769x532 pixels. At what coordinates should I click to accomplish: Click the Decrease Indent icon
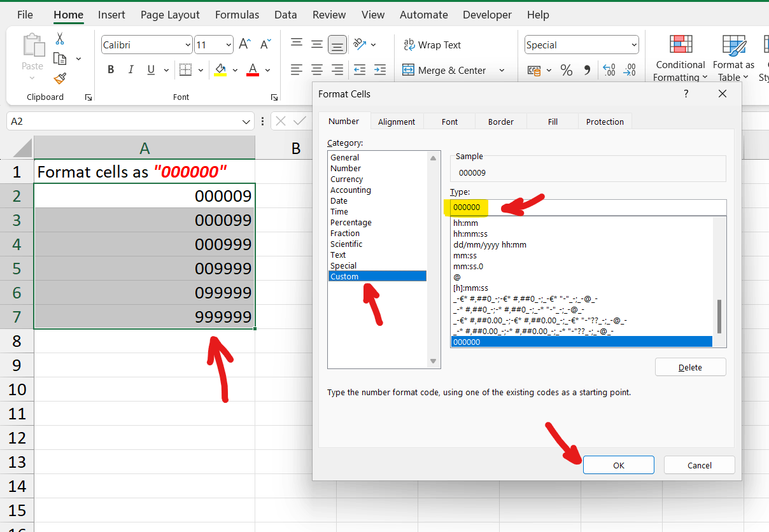360,70
